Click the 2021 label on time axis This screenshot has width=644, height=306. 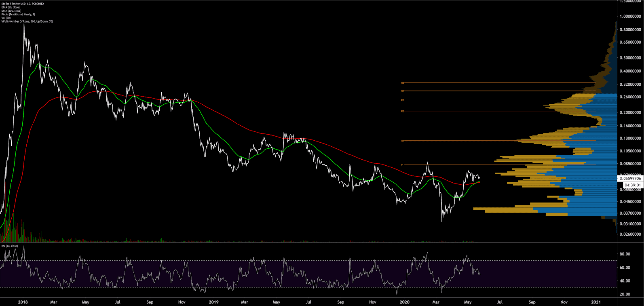tap(596, 302)
